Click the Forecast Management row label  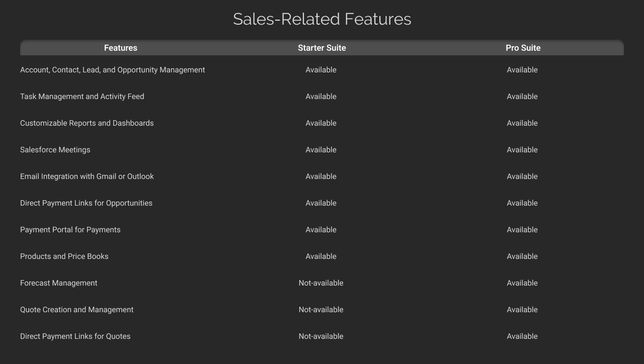[58, 283]
